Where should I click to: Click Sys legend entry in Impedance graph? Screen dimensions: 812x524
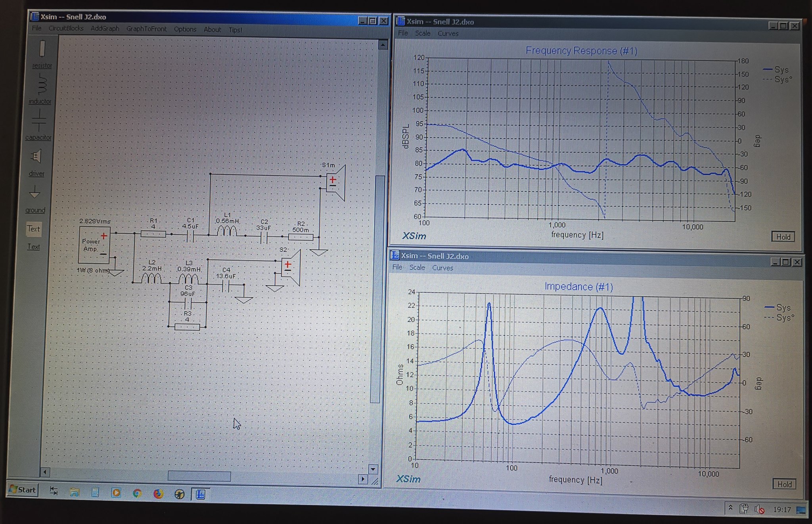[778, 307]
